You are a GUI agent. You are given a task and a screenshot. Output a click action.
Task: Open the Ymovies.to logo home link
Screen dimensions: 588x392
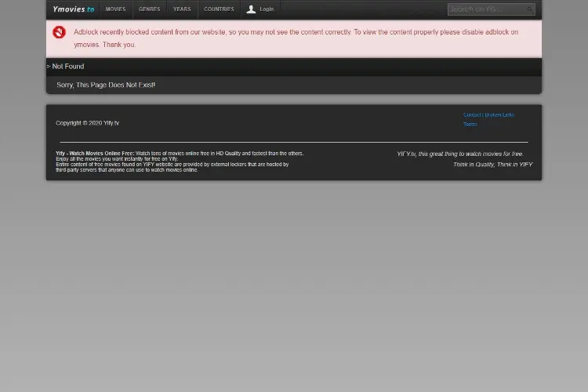74,9
